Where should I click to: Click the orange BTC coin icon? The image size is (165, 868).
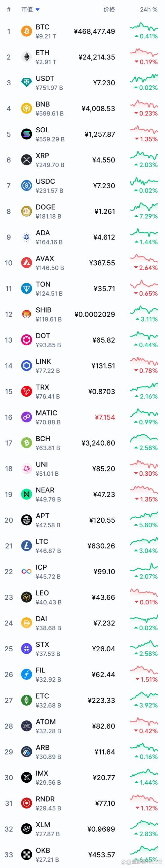[x=26, y=31]
